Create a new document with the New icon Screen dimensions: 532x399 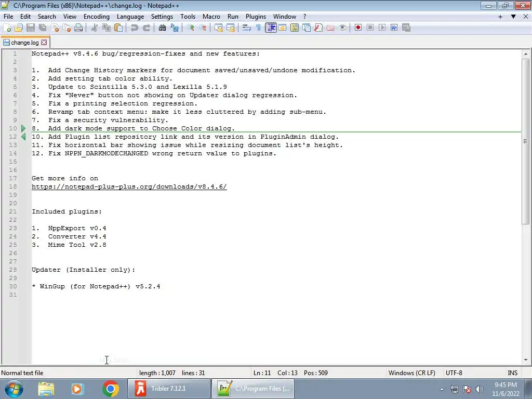pos(7,28)
